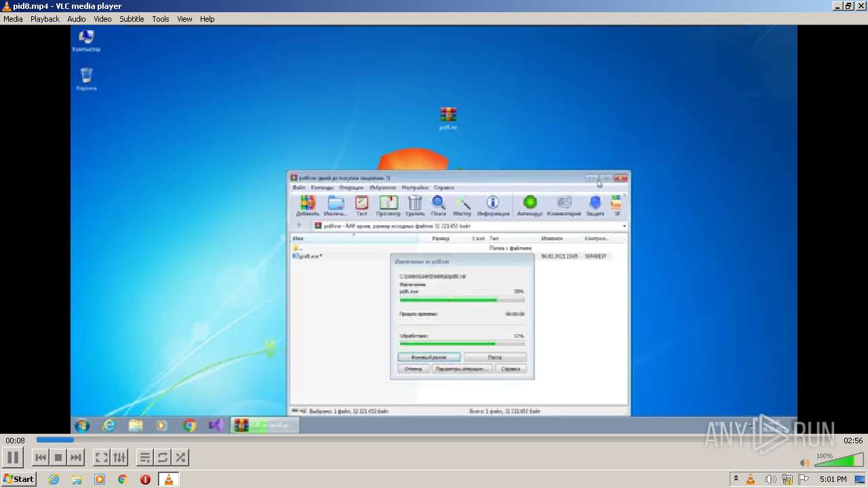
Task: Open the VLC Audio menu
Action: tap(77, 19)
